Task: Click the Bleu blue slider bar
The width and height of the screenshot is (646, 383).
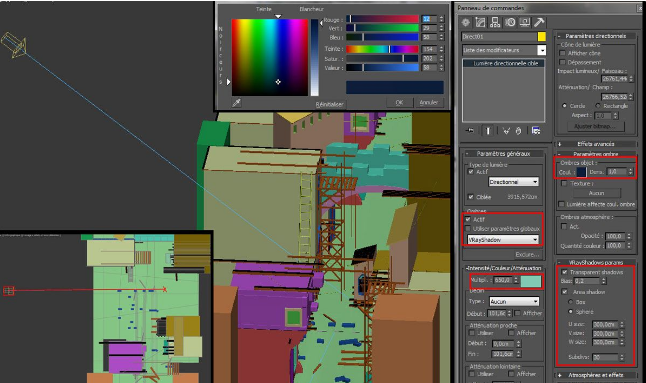Action: click(x=382, y=37)
